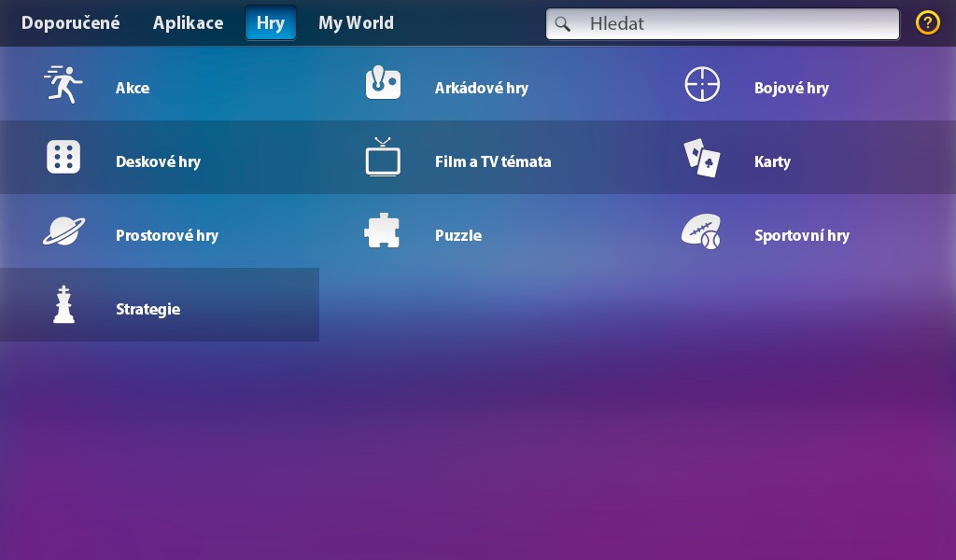Click the running man Akce icon
The height and width of the screenshot is (560, 956).
pyautogui.click(x=63, y=85)
